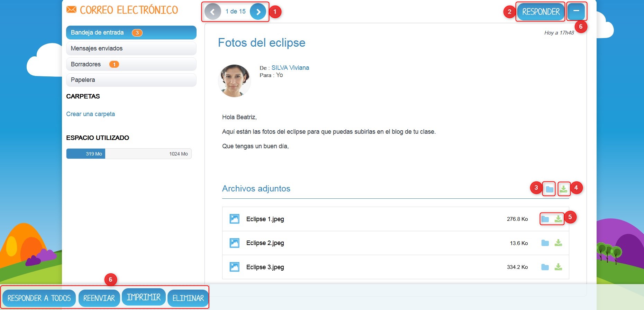Save Eclipse 3.jpeg to folder icon

[545, 267]
